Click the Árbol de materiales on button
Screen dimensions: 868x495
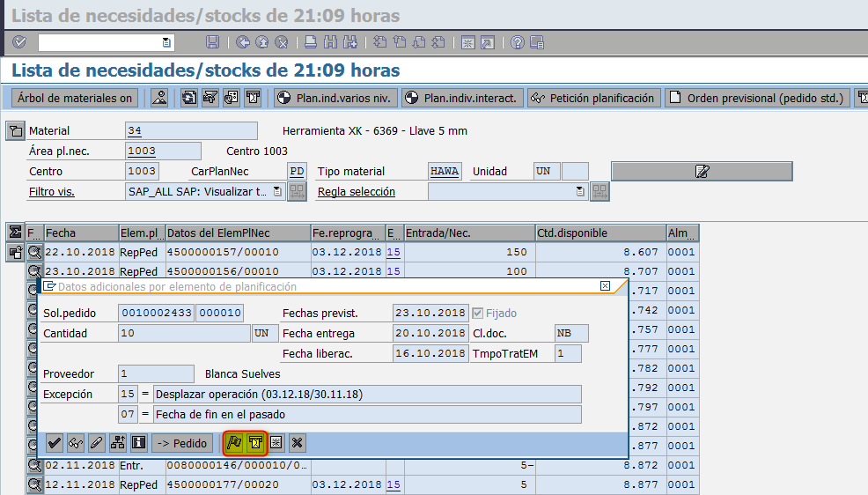(x=75, y=98)
